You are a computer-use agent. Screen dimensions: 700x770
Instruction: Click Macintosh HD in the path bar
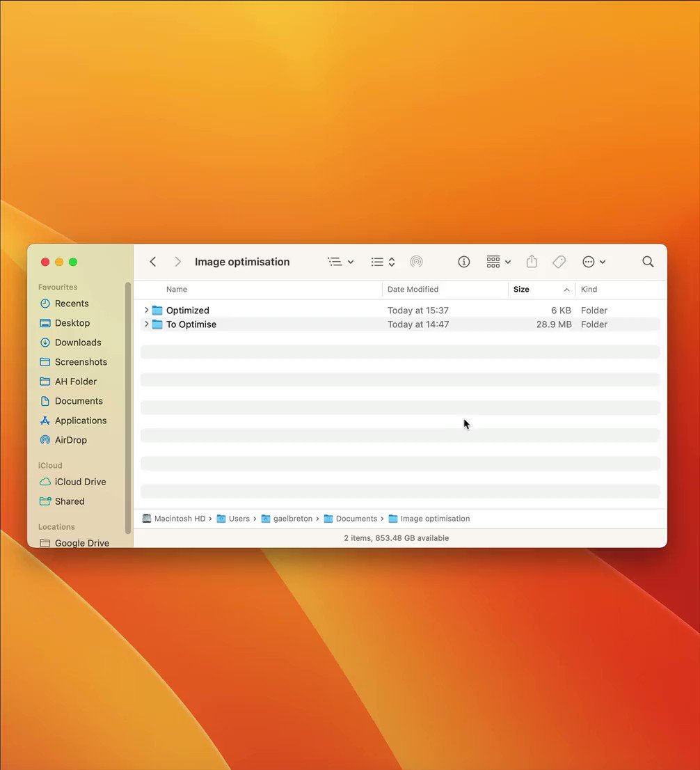(x=174, y=519)
